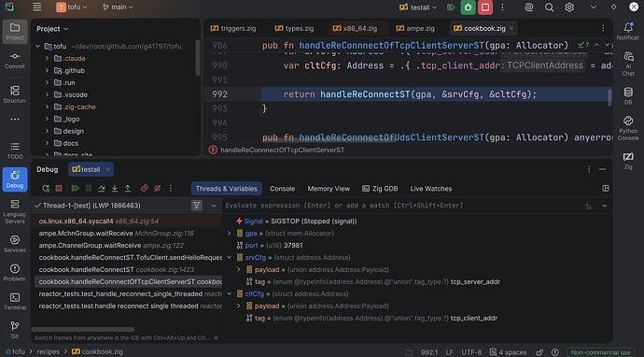The width and height of the screenshot is (644, 357).
Task: Select the cookbook.handleReConnectST stack frame at cookbook.zig:1423
Action: [127, 270]
